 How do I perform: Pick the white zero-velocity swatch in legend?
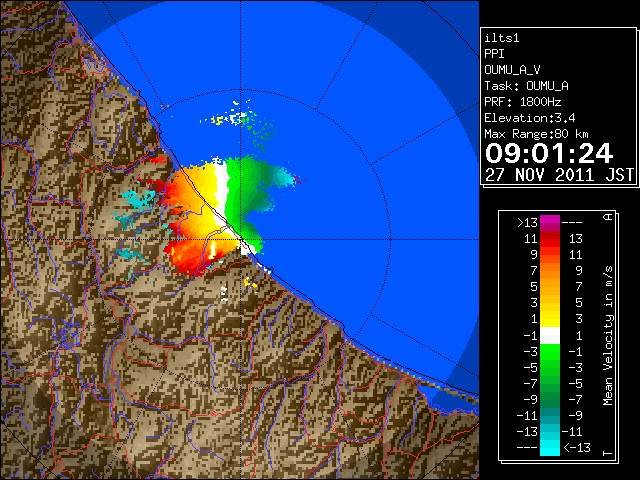coord(550,335)
